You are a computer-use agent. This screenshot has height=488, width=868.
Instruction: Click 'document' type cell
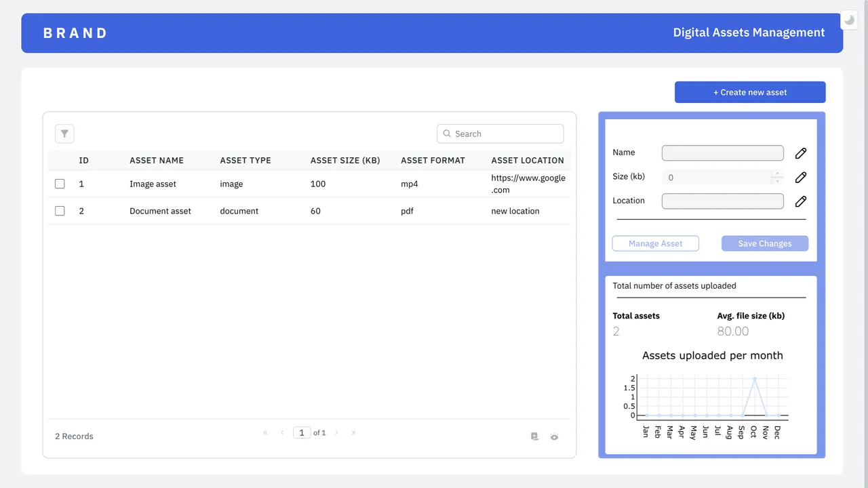coord(239,211)
